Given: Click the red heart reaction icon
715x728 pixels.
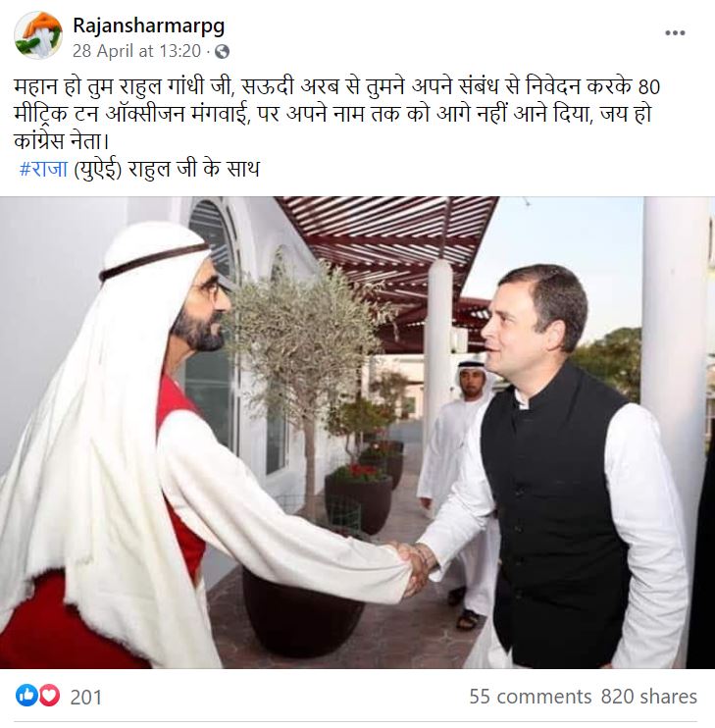Looking at the screenshot, I should point(49,695).
